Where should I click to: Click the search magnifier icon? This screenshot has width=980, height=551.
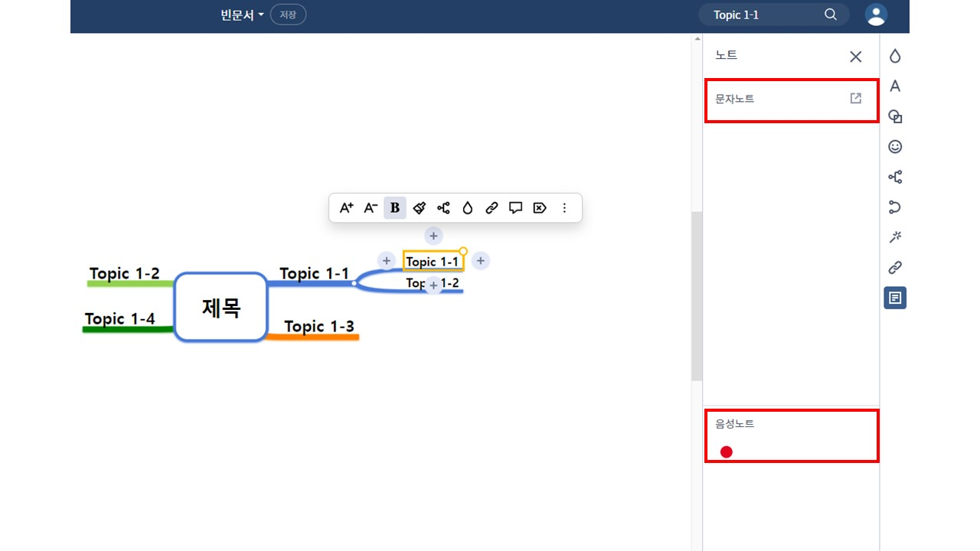[x=831, y=15]
